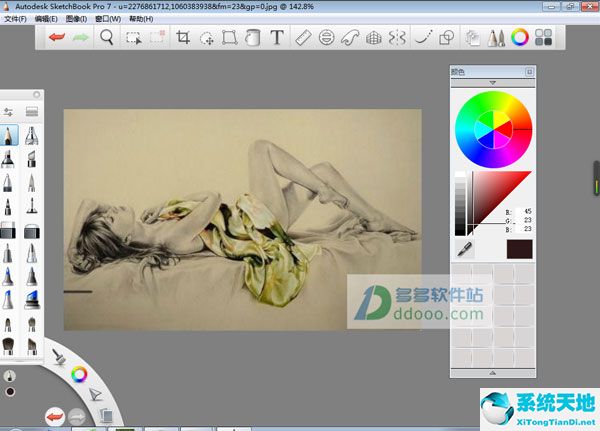Enable the French Curve tool
Screen dimensions: 600x431
[350, 38]
